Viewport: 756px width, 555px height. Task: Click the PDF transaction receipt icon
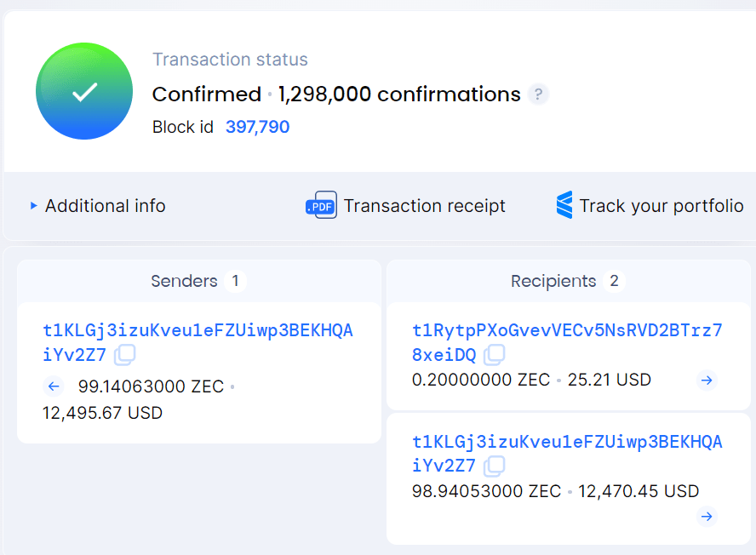(x=321, y=205)
